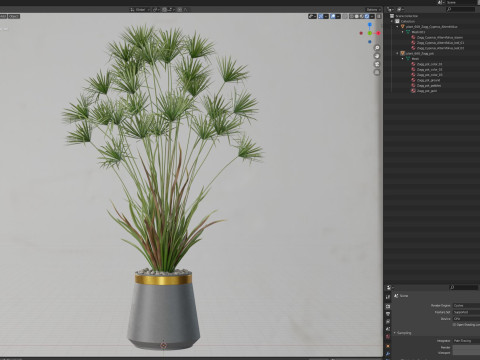Toggle X-ray mode in viewport header
This screenshot has height=360, width=480.
coord(345,16)
